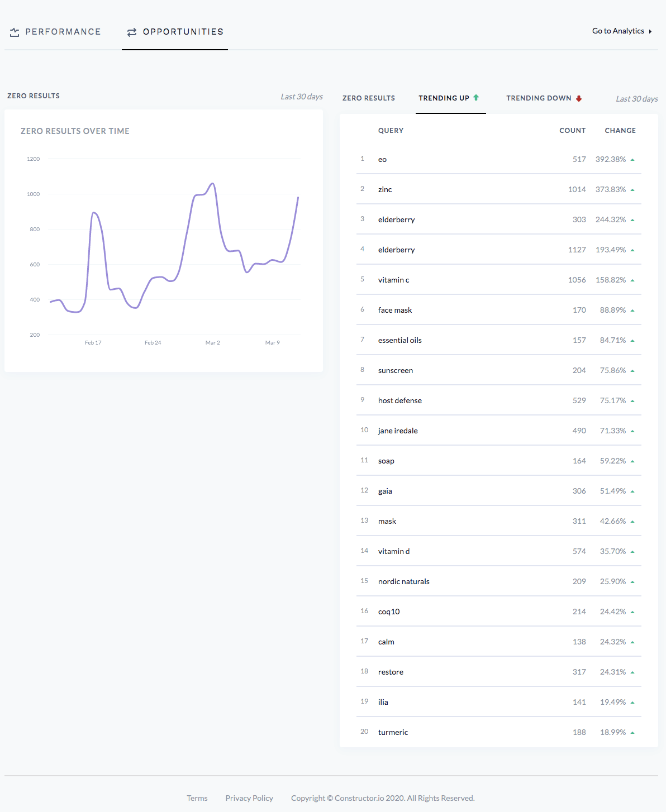Image resolution: width=666 pixels, height=812 pixels.
Task: Sort the table by the Count column
Action: coord(572,130)
